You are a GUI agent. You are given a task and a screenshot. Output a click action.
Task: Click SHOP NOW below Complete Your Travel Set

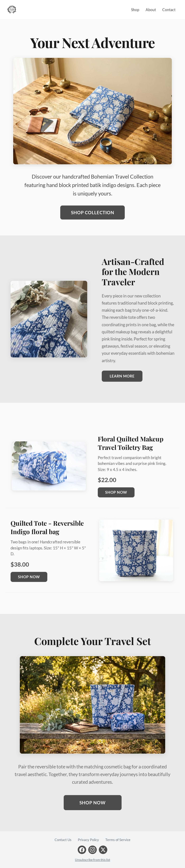[x=92, y=803]
